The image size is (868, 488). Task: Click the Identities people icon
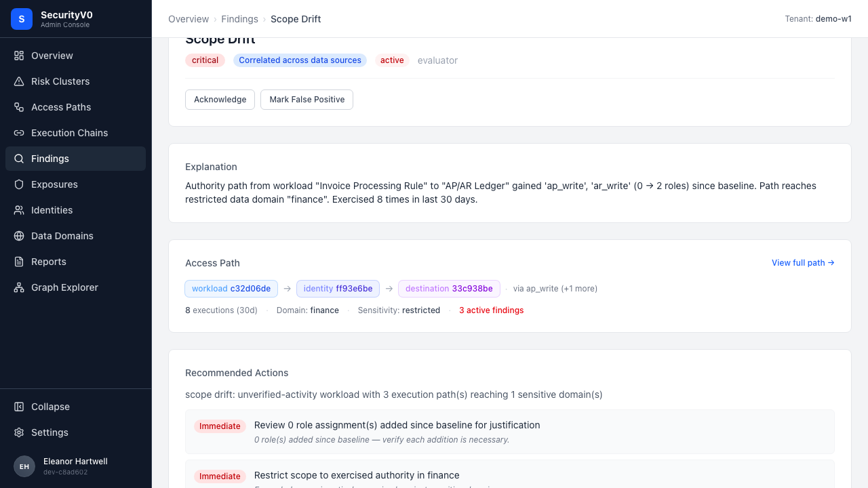pyautogui.click(x=19, y=210)
